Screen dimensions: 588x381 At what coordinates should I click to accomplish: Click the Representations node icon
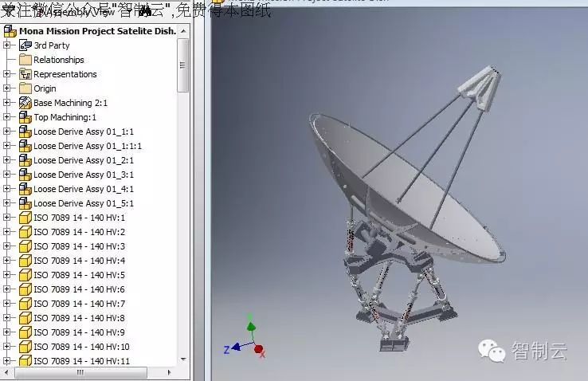[x=25, y=74]
